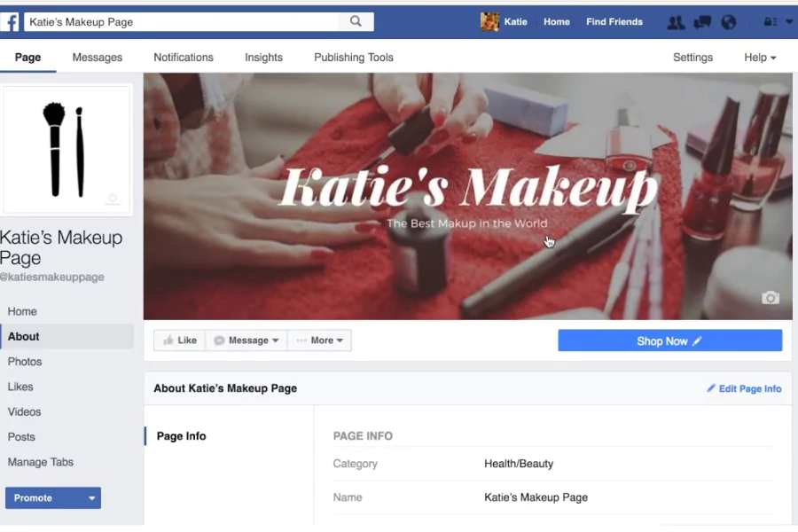
Task: Click the Health/Beauty category value
Action: [519, 464]
